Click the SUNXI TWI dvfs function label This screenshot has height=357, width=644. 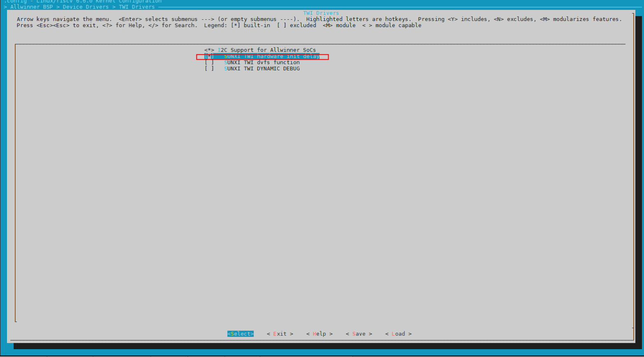(x=262, y=63)
